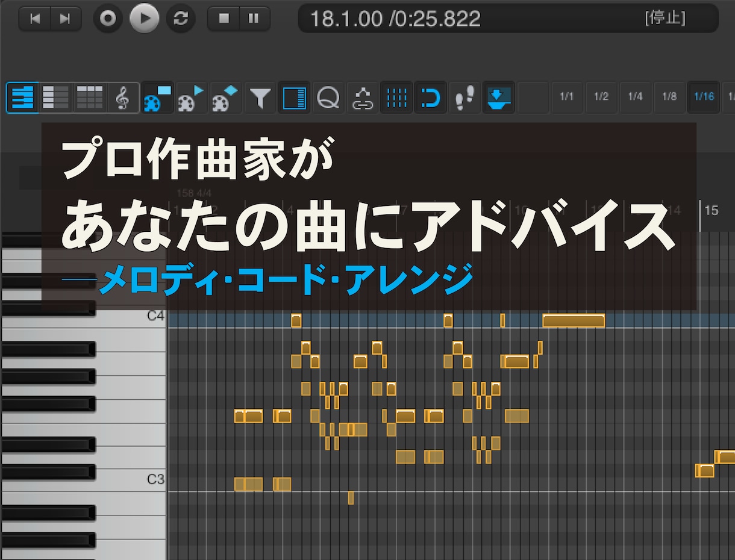Toggle the side panel display icon
Viewport: 735px width, 560px height.
point(294,98)
